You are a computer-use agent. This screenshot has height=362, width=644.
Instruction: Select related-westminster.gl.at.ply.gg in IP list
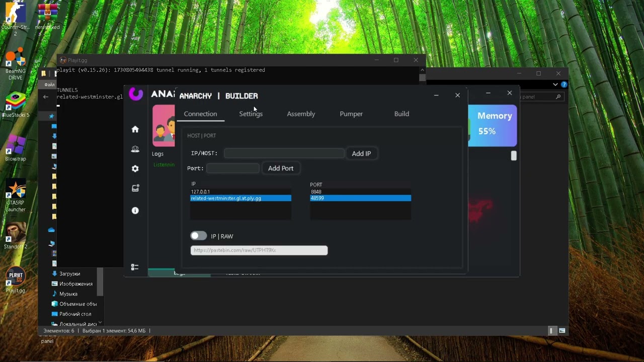[x=240, y=198]
